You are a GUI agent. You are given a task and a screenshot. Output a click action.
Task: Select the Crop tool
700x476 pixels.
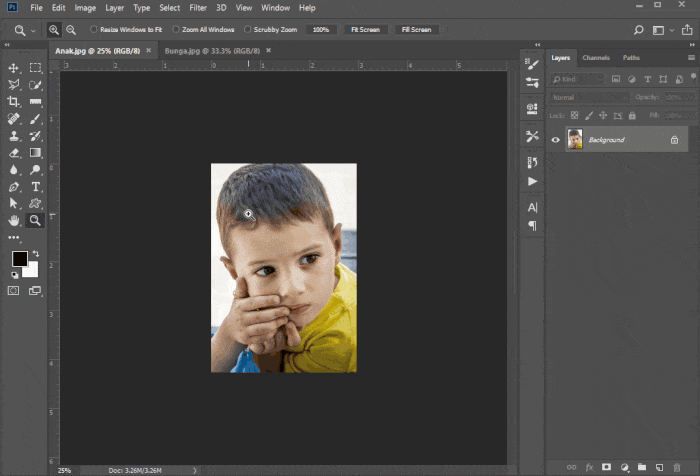coord(13,102)
